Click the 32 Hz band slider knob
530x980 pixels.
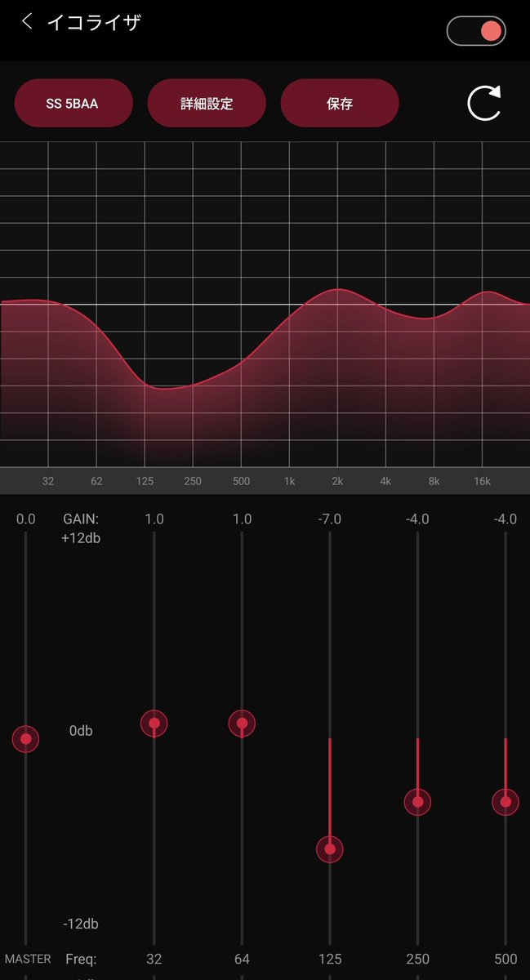pos(154,724)
